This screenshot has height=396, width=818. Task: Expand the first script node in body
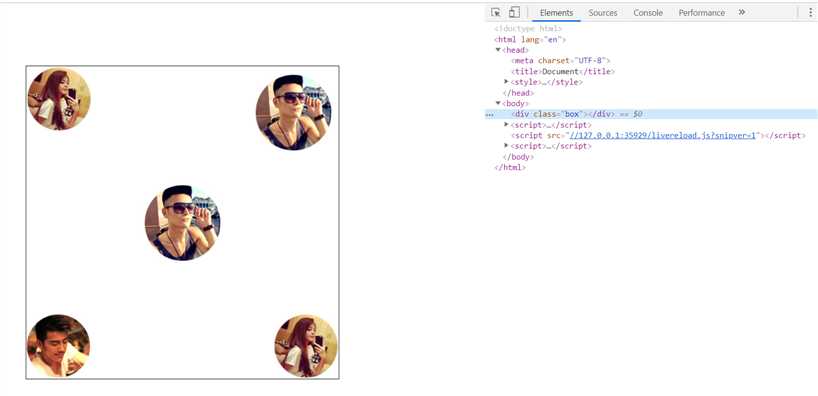506,124
